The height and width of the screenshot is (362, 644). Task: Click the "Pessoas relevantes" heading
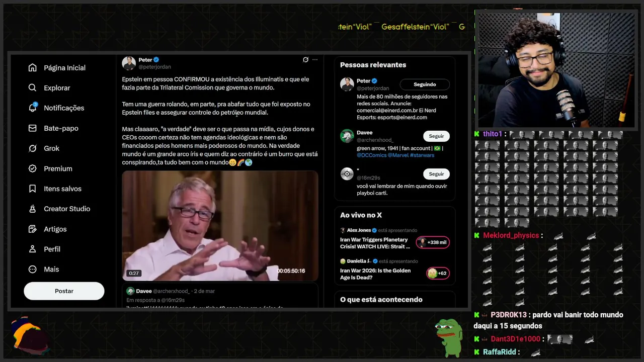(x=373, y=65)
